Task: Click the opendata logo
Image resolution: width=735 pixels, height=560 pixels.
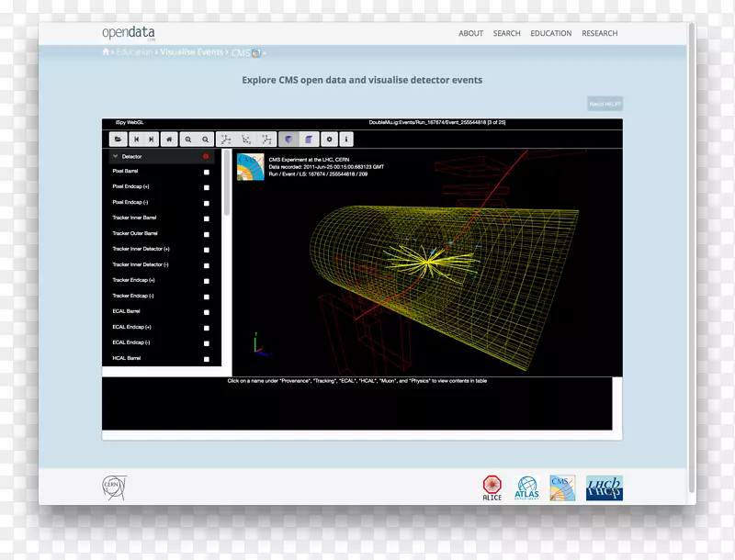Action: (129, 33)
